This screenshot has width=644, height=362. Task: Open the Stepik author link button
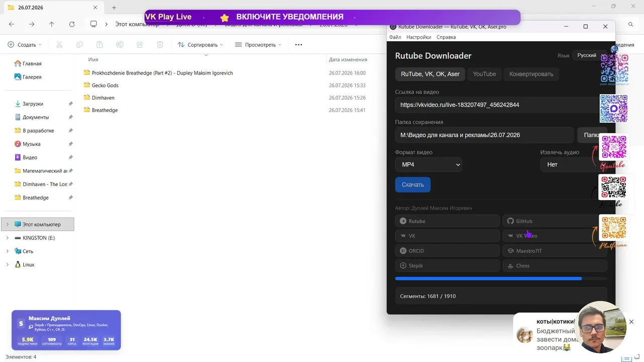(x=448, y=265)
